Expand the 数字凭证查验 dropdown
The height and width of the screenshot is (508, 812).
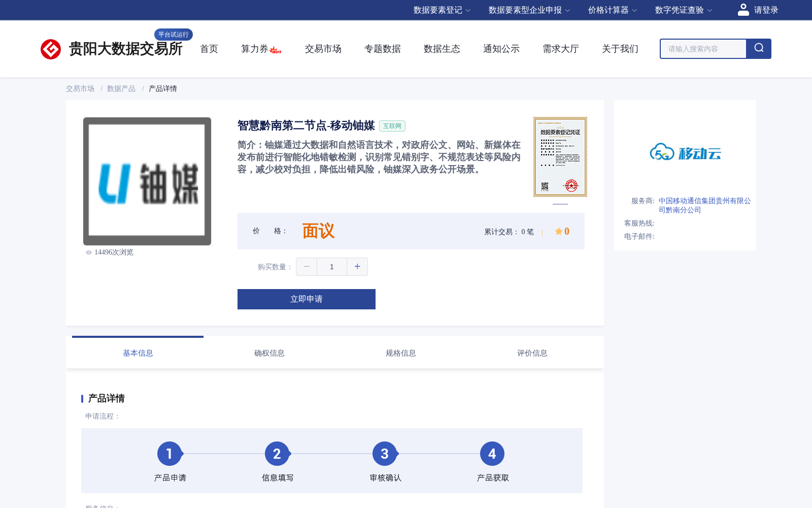pos(684,10)
